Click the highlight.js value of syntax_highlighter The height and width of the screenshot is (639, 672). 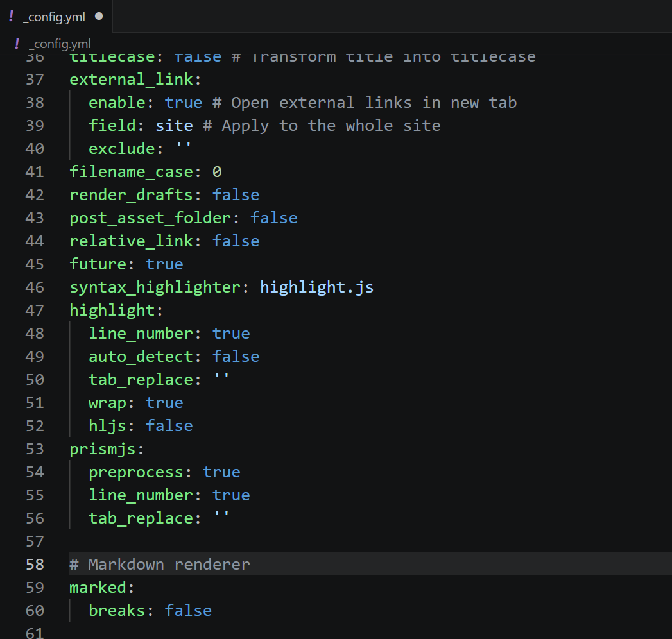[x=316, y=287]
